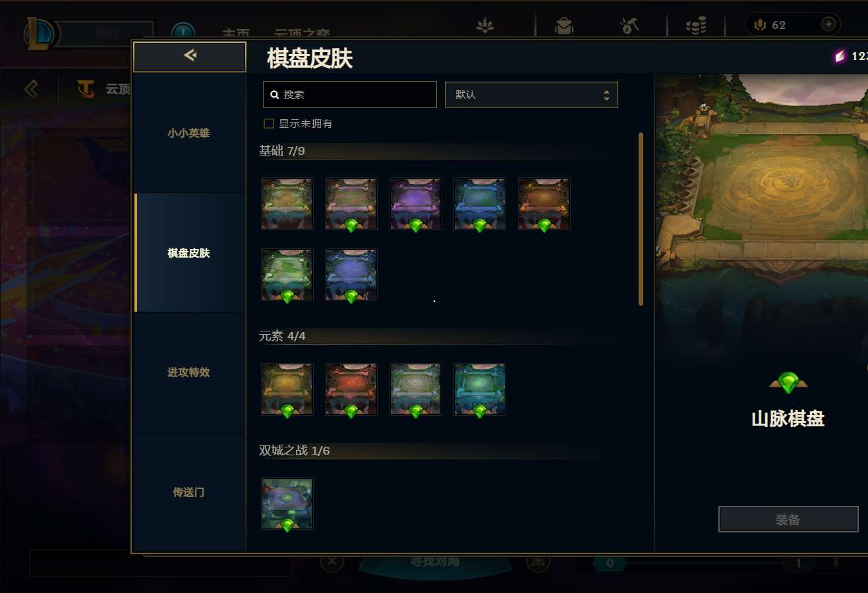
Task: Click the plus icon beside the 62 currency
Action: coord(828,24)
